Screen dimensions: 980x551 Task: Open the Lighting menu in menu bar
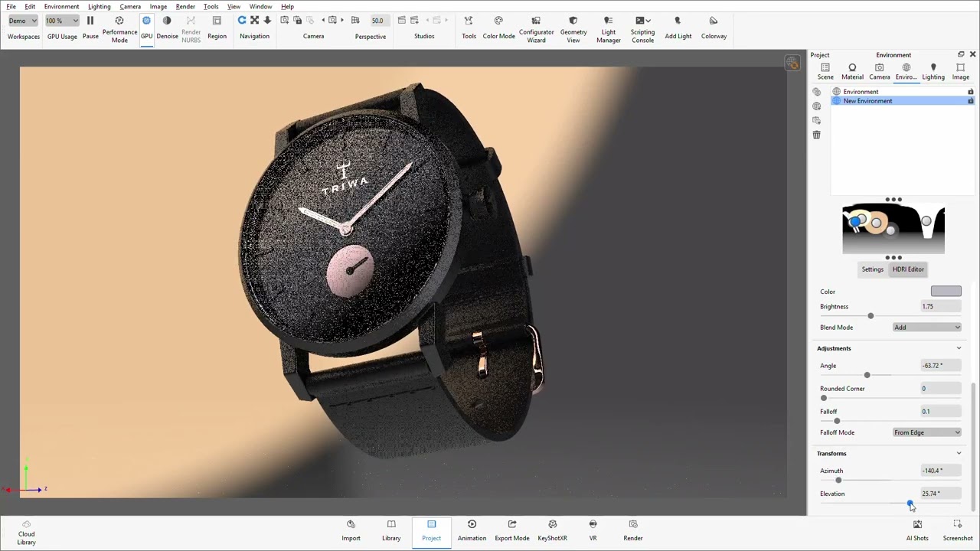99,6
